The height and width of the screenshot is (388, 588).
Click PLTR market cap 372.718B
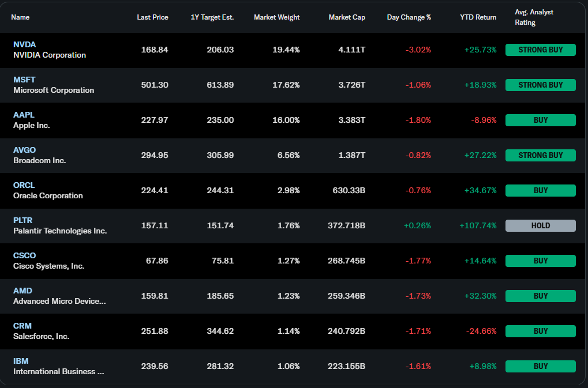[x=346, y=226]
